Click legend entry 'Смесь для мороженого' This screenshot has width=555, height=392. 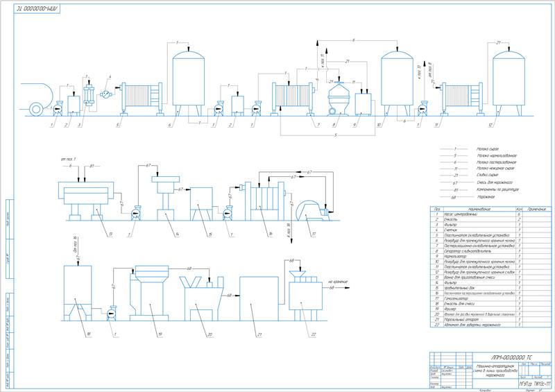pos(495,182)
